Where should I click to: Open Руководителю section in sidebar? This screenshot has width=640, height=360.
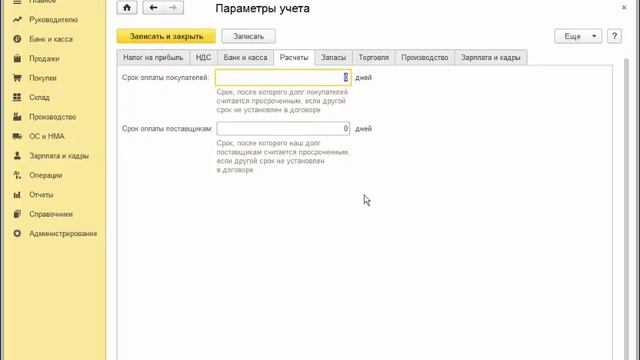click(53, 20)
